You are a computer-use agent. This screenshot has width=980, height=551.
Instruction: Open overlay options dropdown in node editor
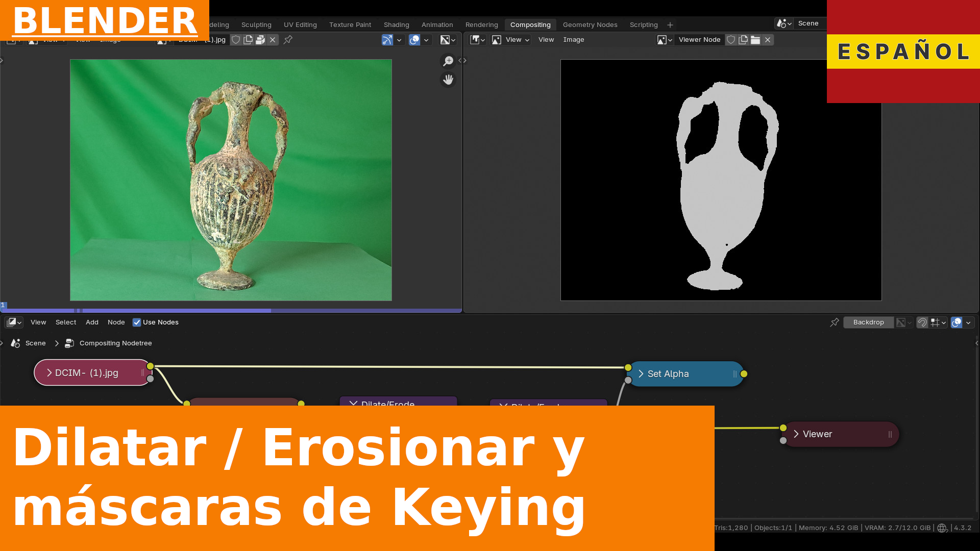(x=968, y=322)
